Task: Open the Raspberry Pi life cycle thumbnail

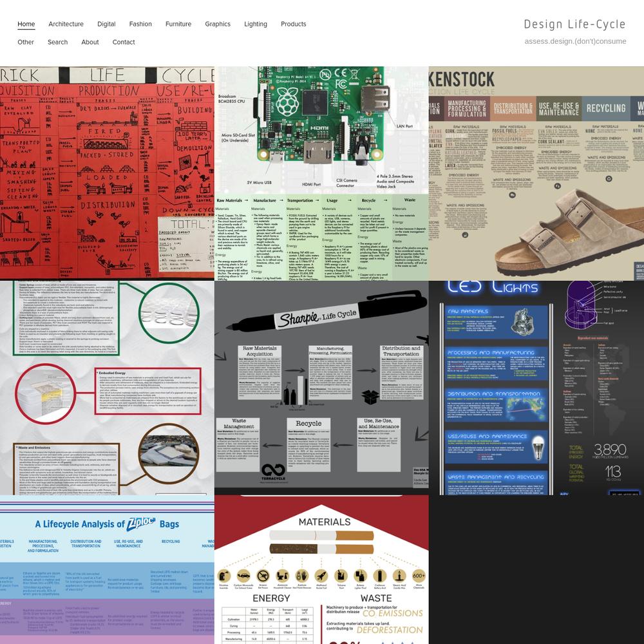Action: 321,173
